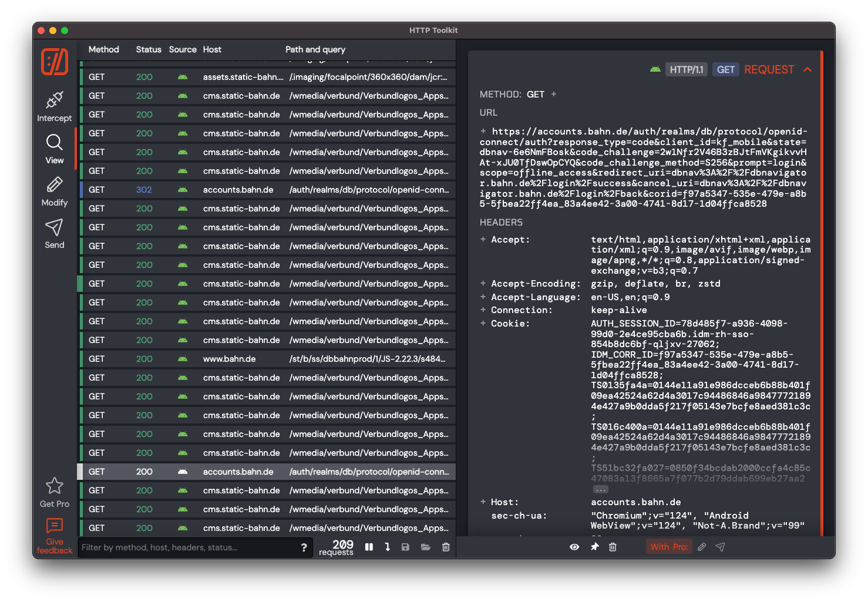Open the Send request page
Screen dimensions: 868x602
(55, 234)
